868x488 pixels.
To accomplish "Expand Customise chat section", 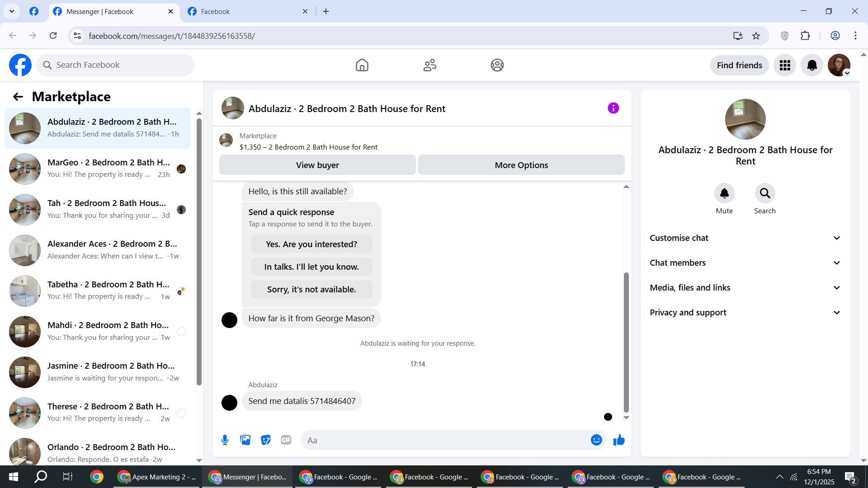I will [x=745, y=238].
